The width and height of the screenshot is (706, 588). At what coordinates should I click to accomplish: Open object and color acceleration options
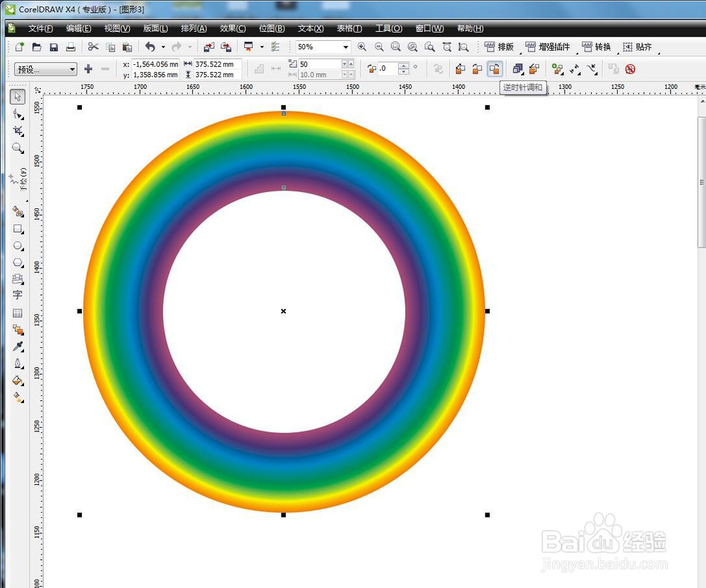pyautogui.click(x=517, y=69)
